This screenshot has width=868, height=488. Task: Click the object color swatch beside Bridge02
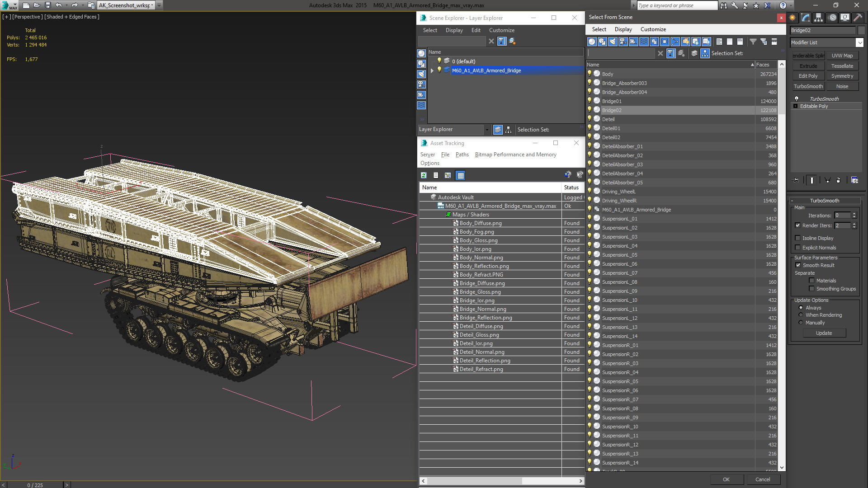[861, 30]
